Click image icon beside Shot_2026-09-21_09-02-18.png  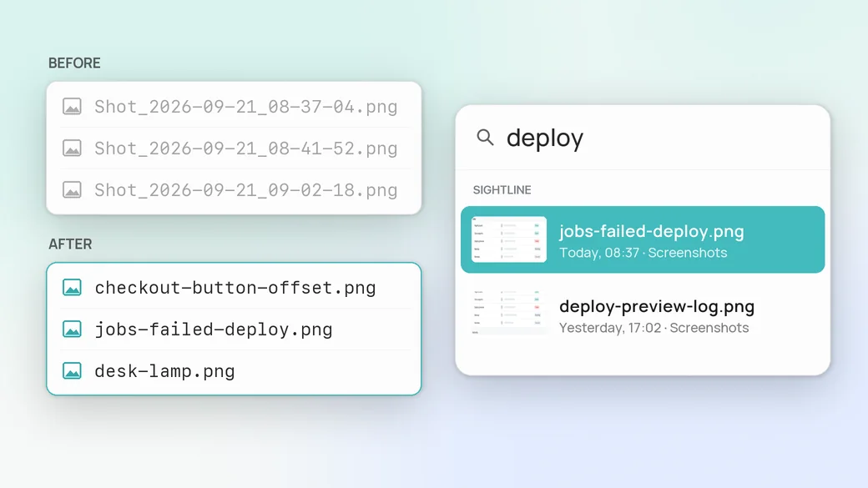[x=72, y=190]
